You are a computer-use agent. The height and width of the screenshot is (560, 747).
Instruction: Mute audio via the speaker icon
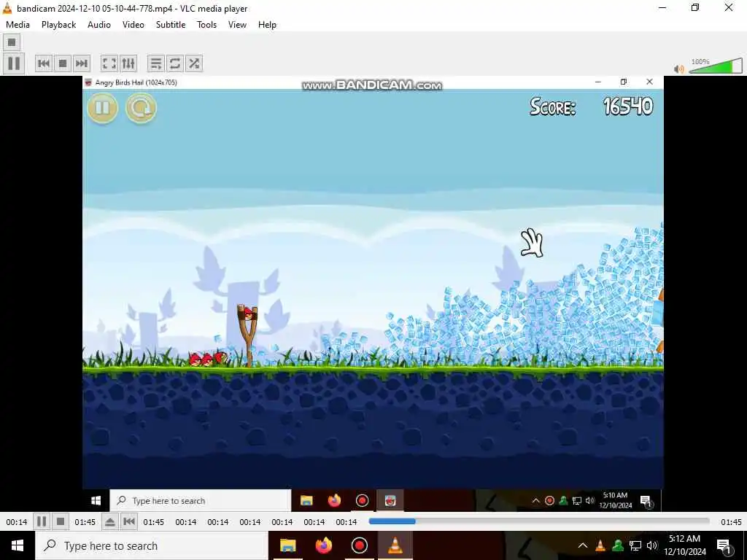pyautogui.click(x=679, y=69)
